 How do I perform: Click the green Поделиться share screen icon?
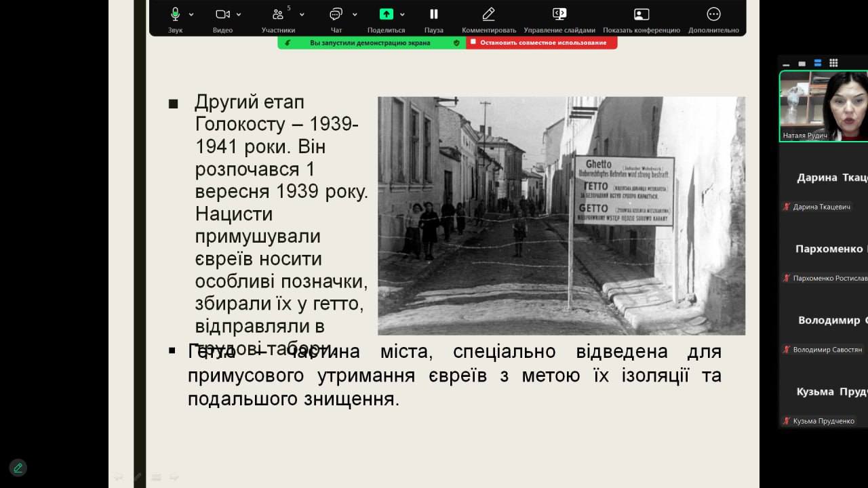pyautogui.click(x=386, y=14)
